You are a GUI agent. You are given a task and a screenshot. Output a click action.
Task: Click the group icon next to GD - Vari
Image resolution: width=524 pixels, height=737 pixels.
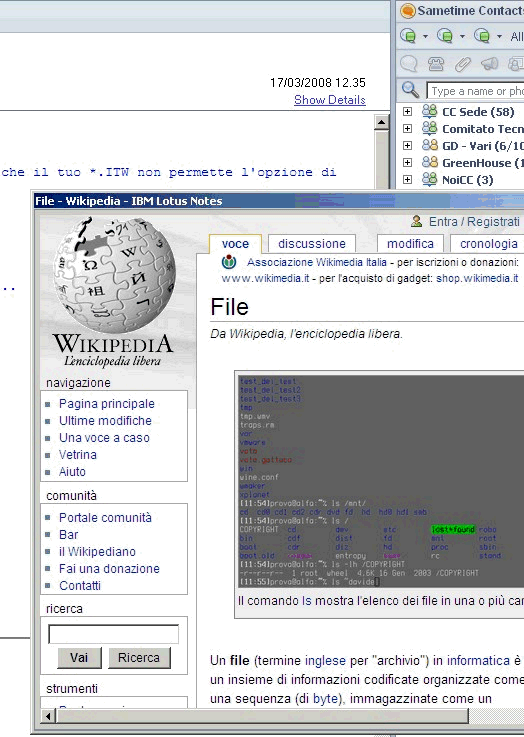(x=430, y=145)
